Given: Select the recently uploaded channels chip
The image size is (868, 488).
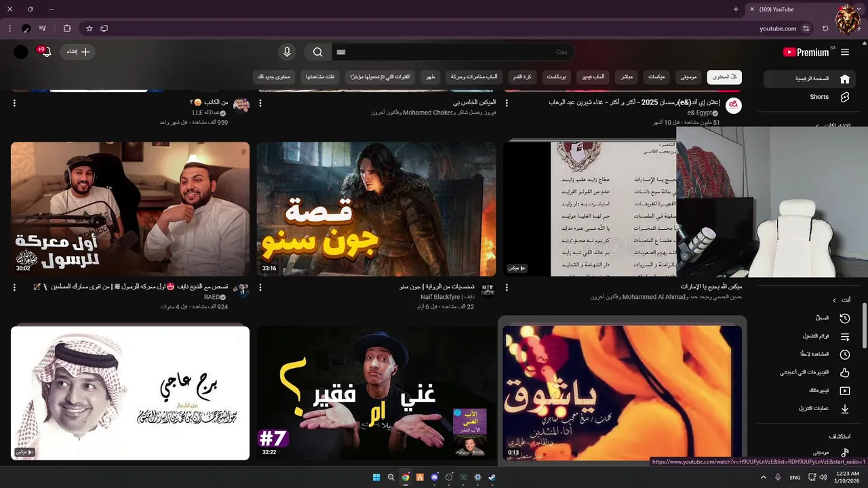Looking at the screenshot, I should tap(380, 77).
